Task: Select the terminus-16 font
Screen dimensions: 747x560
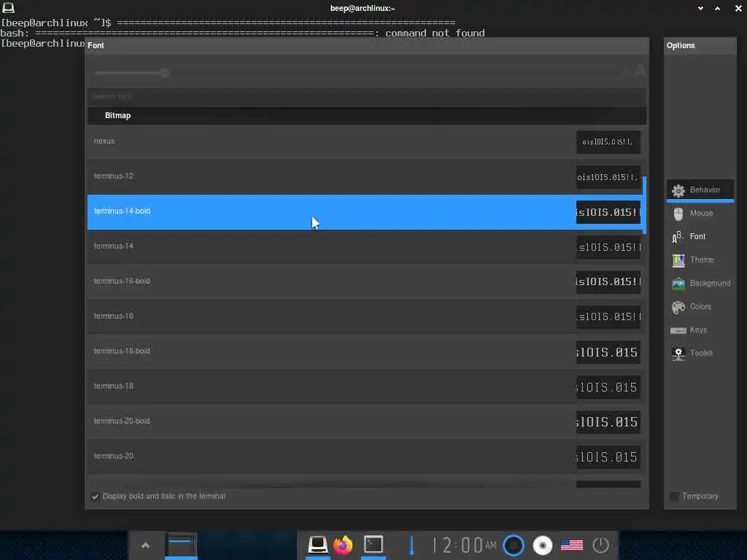Action: click(365, 316)
